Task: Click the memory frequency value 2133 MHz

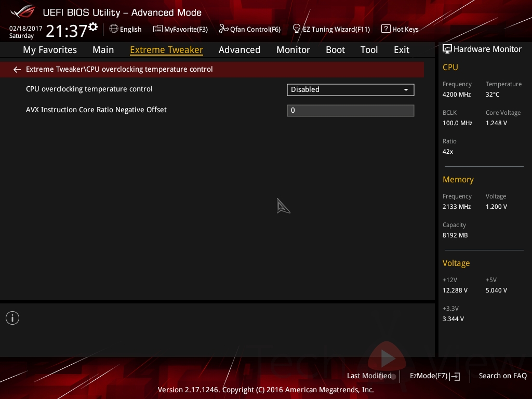Action: [457, 206]
